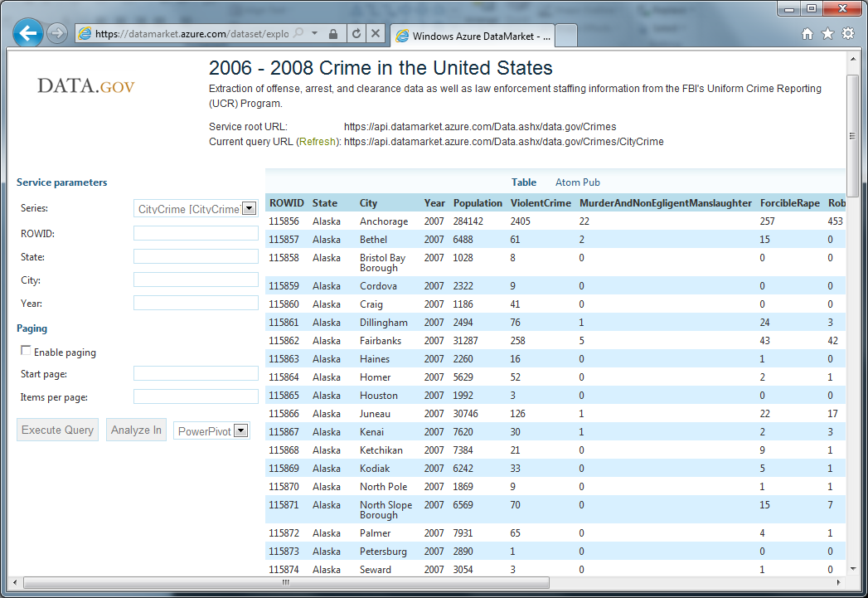Click the horizontal scrollbar thumb
The image size is (868, 598).
(x=286, y=582)
